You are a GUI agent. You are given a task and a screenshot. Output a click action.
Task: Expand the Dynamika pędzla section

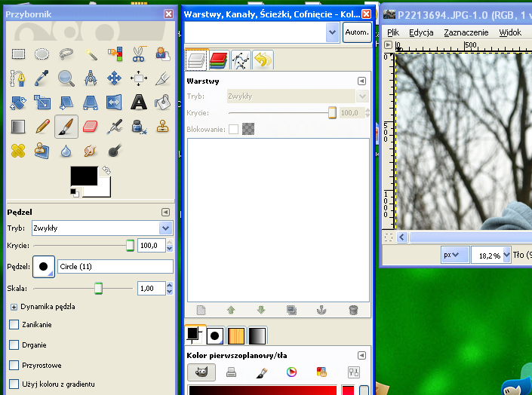coord(14,307)
